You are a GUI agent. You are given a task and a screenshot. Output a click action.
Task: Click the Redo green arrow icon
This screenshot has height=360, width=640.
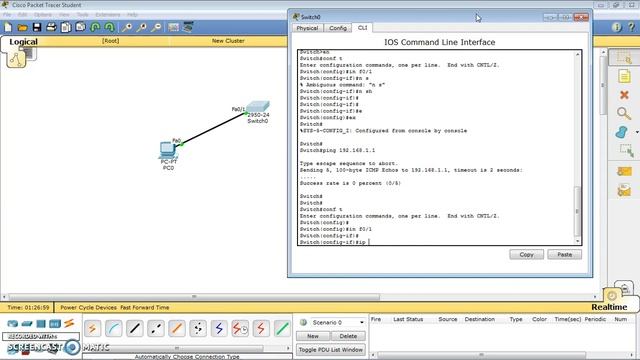coord(109,27)
